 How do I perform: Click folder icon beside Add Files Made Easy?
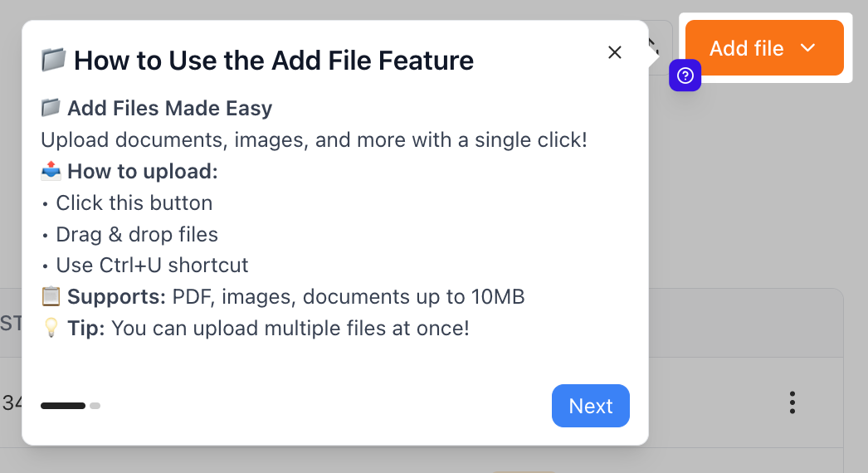tap(51, 108)
